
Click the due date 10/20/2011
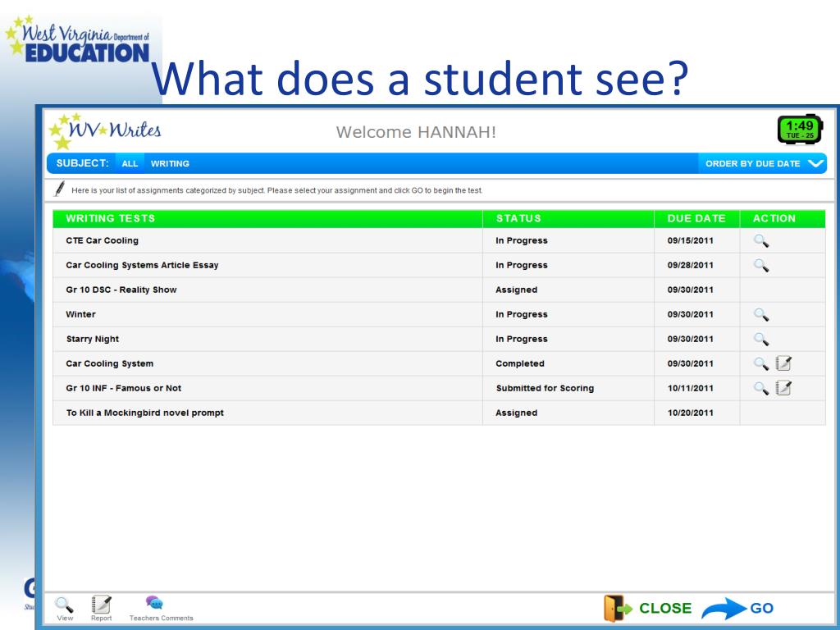691,413
